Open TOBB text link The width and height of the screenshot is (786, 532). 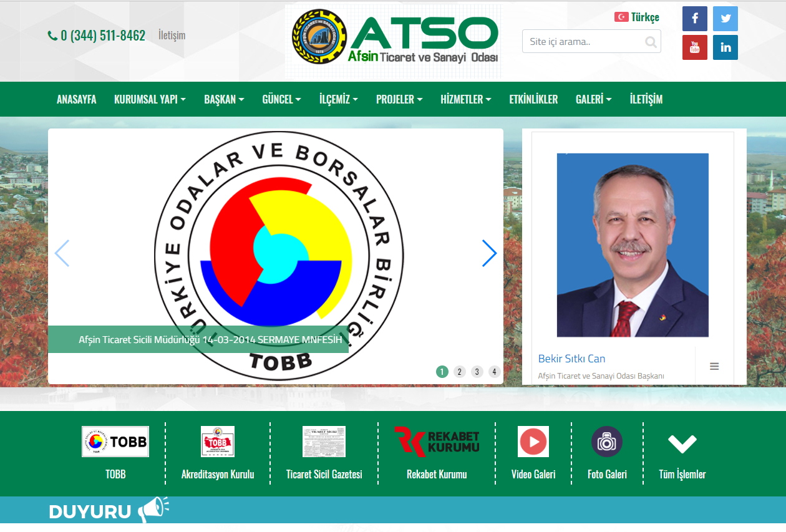(115, 474)
